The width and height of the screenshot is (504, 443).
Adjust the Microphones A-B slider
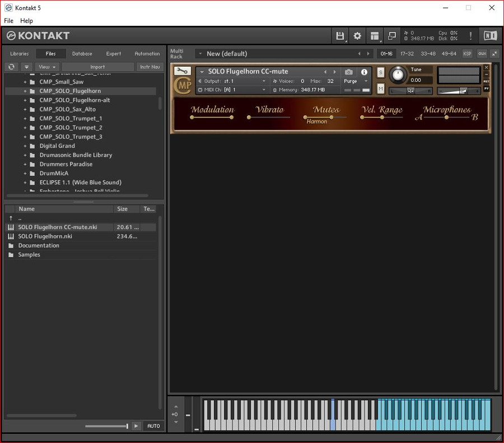pos(446,118)
